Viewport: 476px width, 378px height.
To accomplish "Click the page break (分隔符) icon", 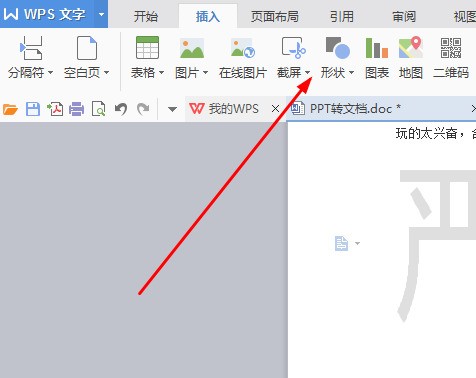I will tap(31, 48).
